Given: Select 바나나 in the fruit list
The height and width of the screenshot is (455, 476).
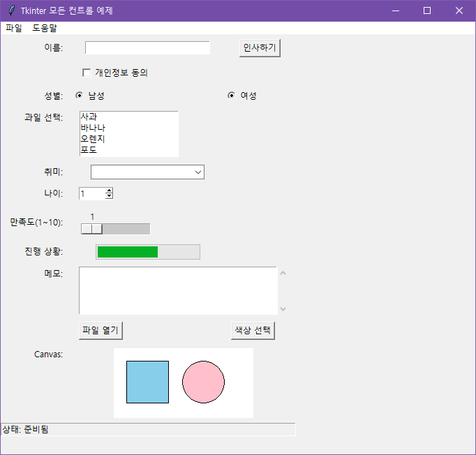Looking at the screenshot, I should point(93,128).
